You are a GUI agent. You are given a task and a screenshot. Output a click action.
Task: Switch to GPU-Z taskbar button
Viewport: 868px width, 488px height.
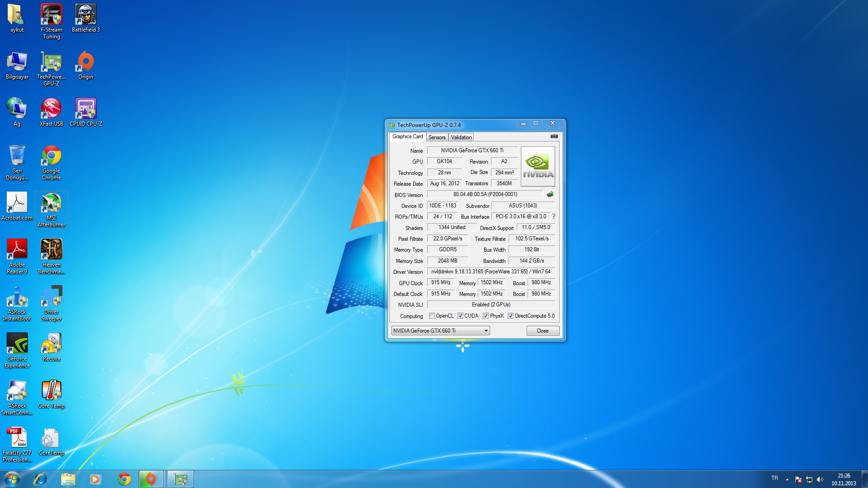coord(180,479)
